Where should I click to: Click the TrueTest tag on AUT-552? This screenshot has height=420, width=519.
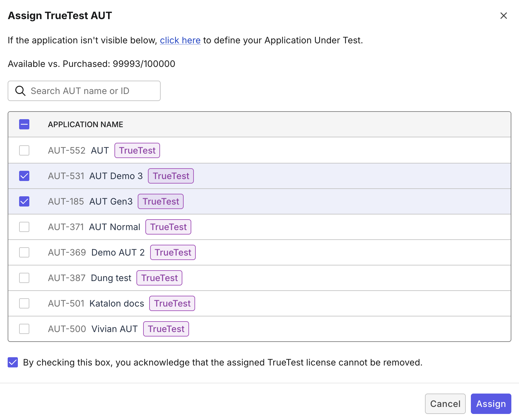(x=137, y=150)
